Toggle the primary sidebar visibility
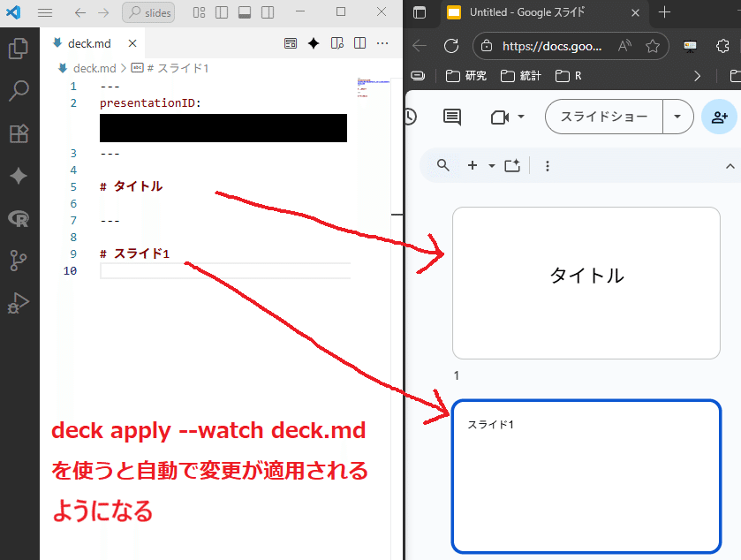 [x=222, y=12]
